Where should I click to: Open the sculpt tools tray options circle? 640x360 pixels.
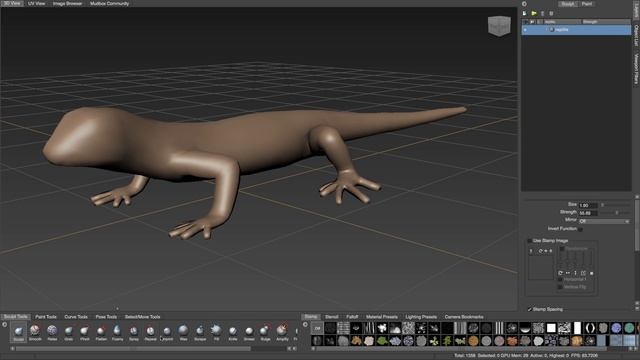5,325
